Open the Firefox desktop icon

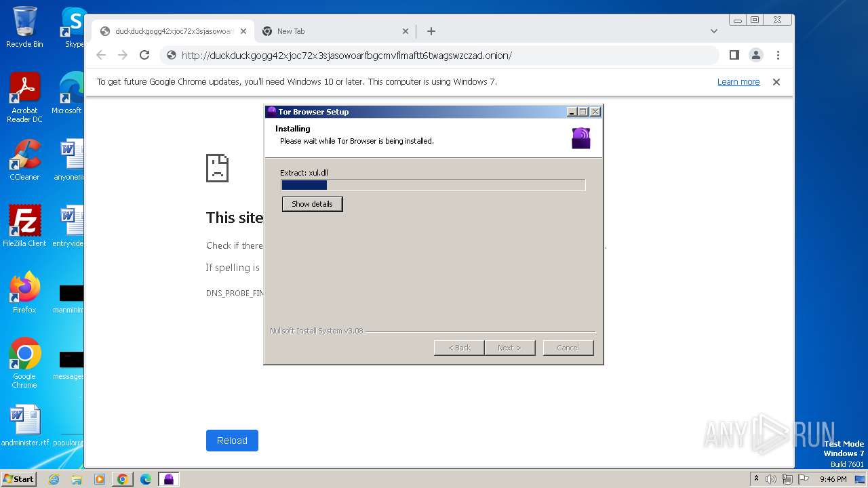pos(24,293)
